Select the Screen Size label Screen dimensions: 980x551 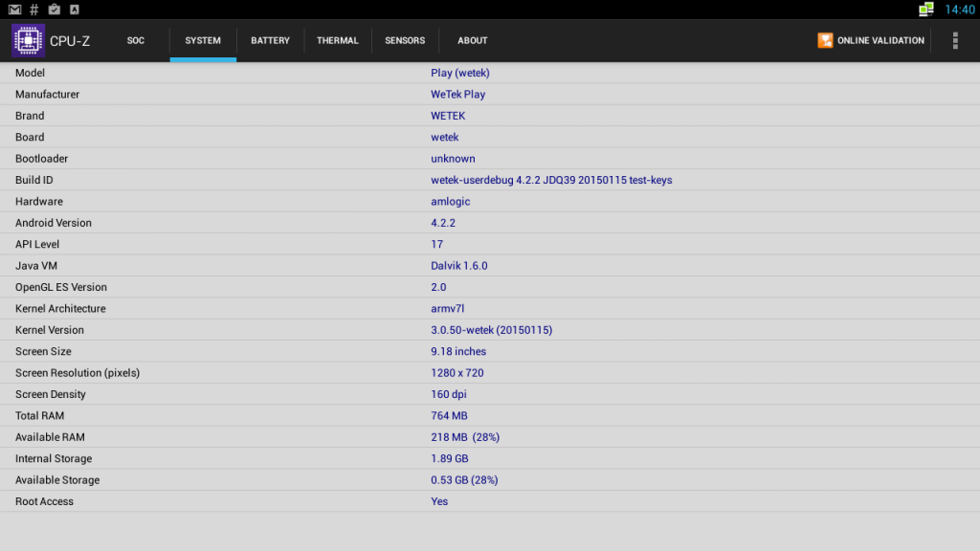coord(43,352)
